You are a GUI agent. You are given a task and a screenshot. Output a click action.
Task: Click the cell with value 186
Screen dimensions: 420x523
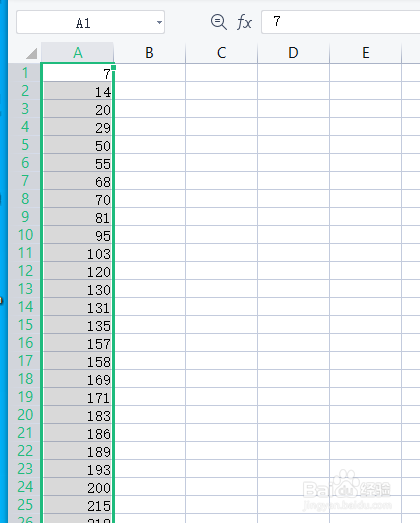[78, 433]
